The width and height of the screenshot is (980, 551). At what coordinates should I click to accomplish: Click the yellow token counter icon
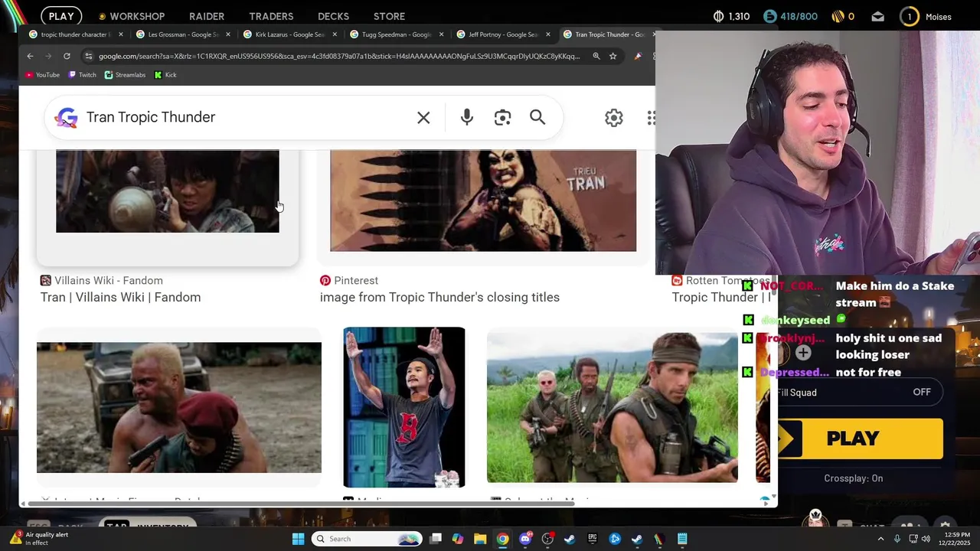pos(838,16)
